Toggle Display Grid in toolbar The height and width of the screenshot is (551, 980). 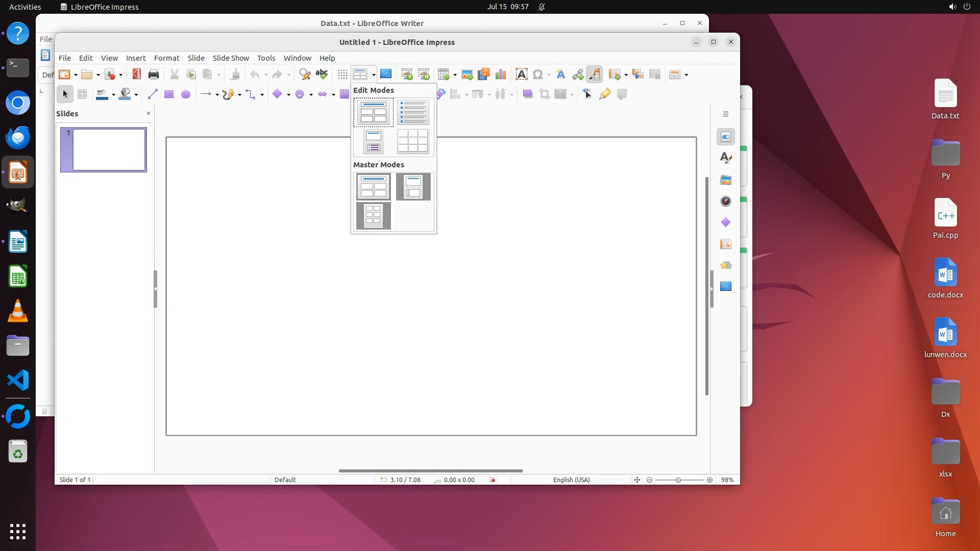[342, 74]
